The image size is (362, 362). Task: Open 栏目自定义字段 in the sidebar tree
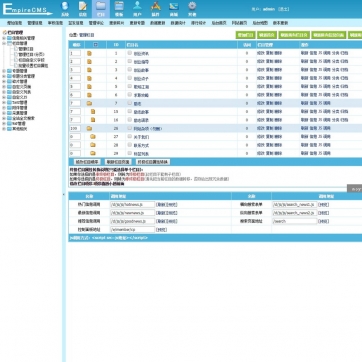[x=31, y=60]
